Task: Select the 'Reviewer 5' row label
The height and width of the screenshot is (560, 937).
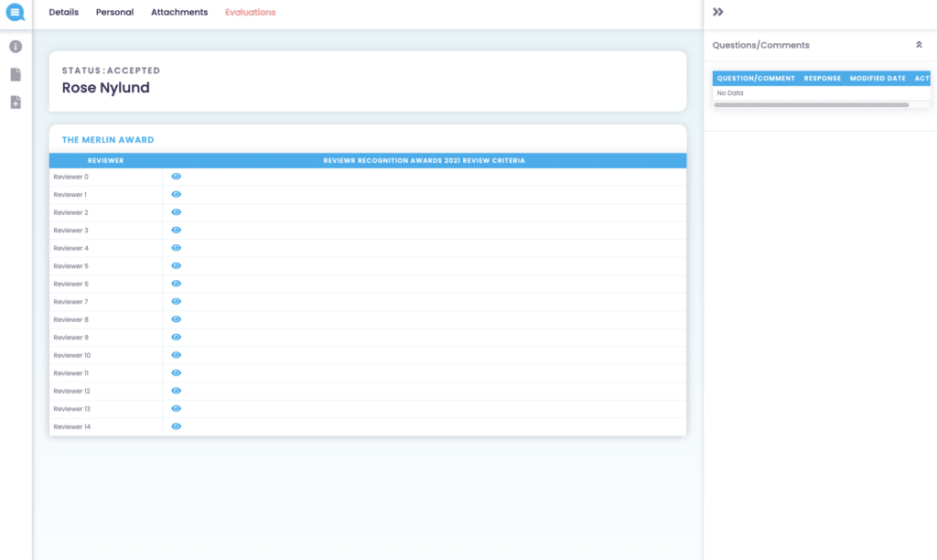Action: tap(71, 266)
